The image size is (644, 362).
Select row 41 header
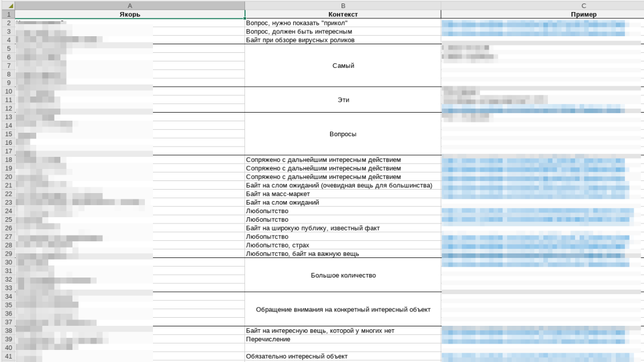(x=8, y=356)
